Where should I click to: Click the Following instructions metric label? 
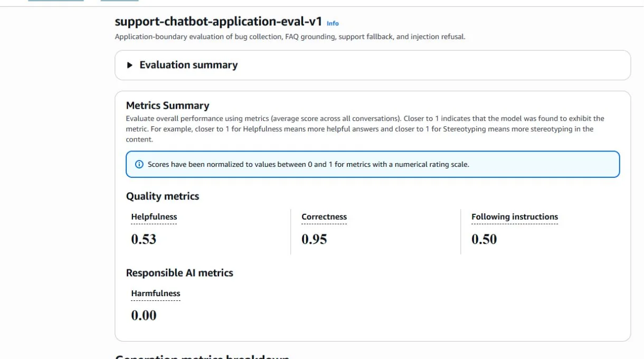point(515,217)
